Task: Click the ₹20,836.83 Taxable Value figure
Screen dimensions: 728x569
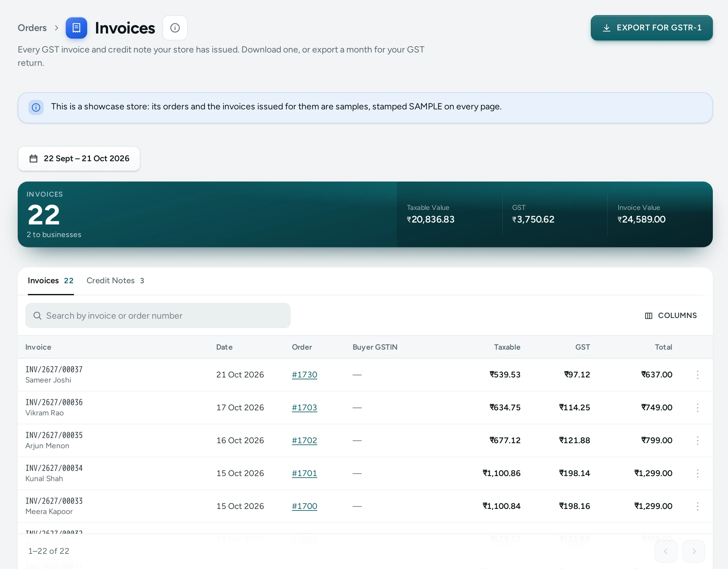Action: point(430,219)
